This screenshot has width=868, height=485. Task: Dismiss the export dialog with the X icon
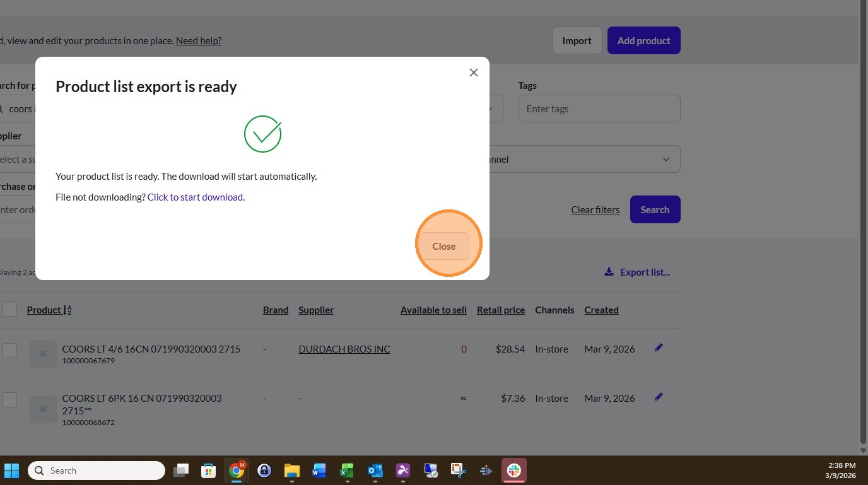tap(474, 73)
